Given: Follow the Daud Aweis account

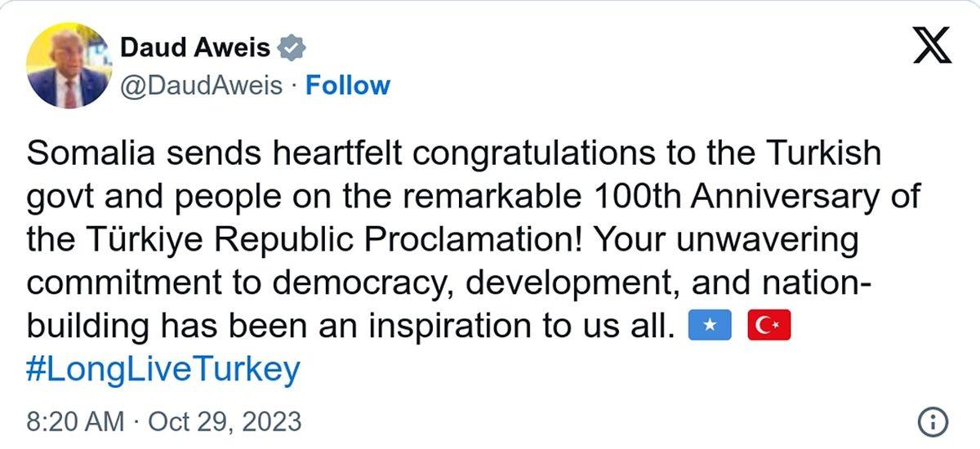Looking at the screenshot, I should pyautogui.click(x=348, y=85).
